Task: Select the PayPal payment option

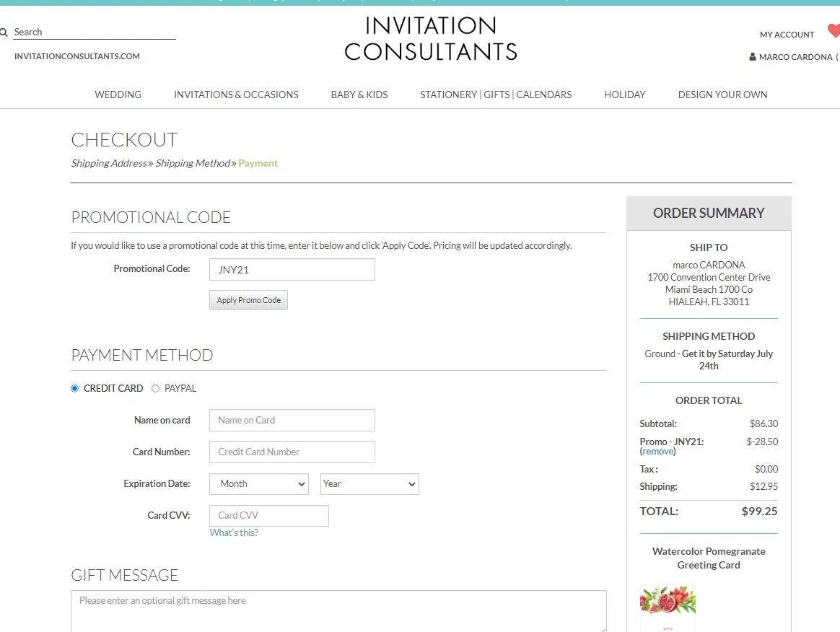Action: (x=155, y=388)
